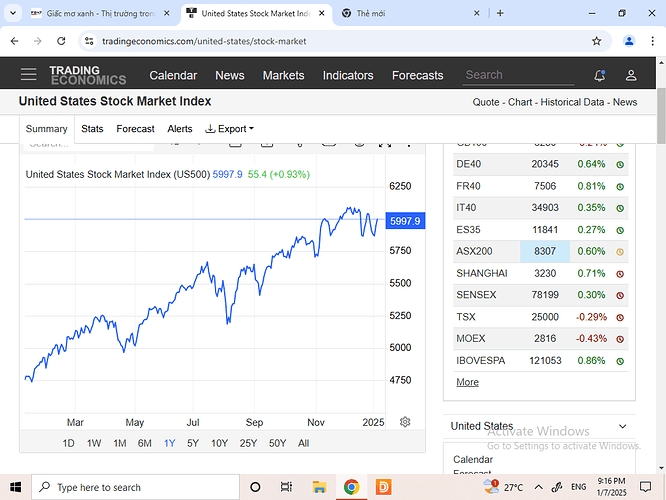
Task: Open the Windows Start menu
Action: pos(15,487)
